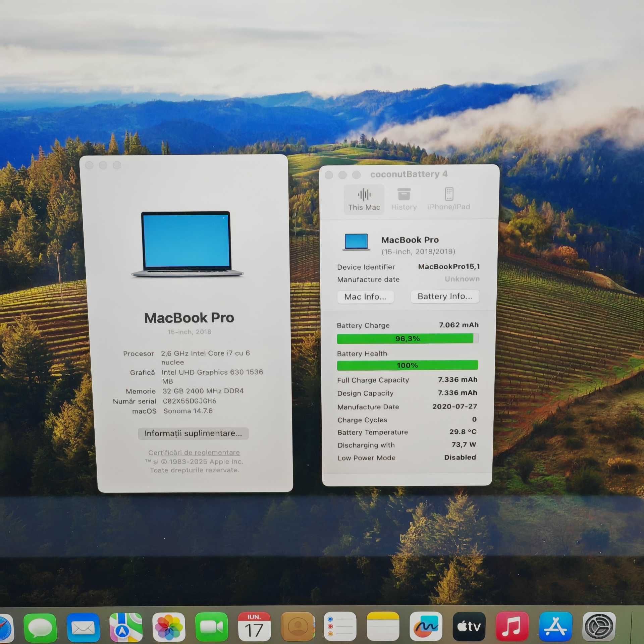Viewport: 644px width, 644px height.
Task: Click the 15-inch, 2018 model subtitle
Action: 190,332
